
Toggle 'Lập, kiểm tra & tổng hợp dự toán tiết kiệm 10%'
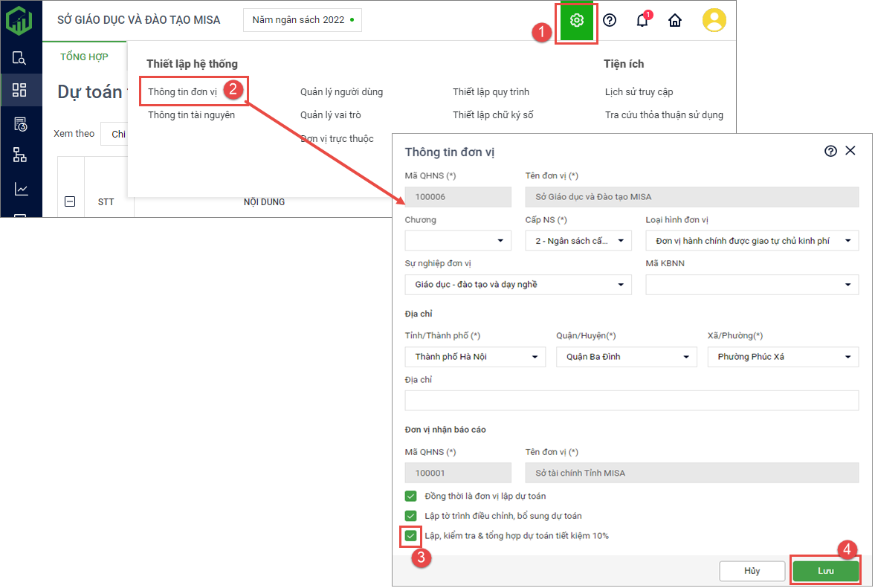point(411,535)
